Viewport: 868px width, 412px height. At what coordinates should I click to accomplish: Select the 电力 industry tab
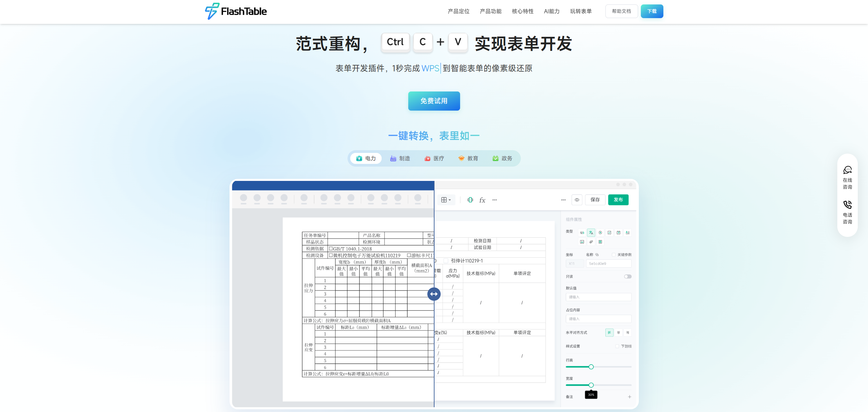pos(366,158)
